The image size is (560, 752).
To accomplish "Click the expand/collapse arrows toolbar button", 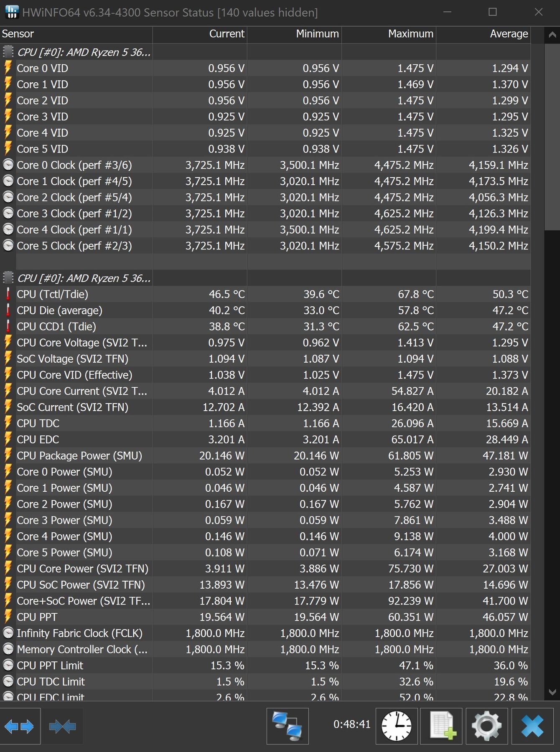I will coord(20,727).
